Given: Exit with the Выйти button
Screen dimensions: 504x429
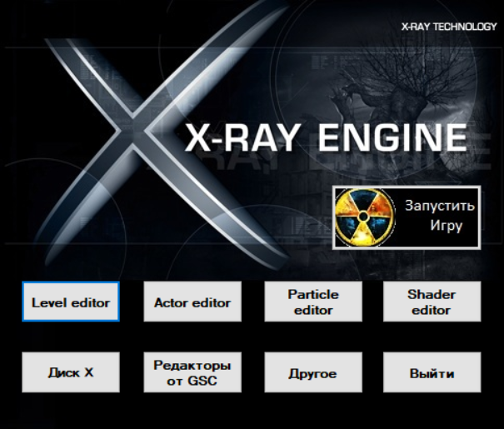Looking at the screenshot, I should pos(432,372).
